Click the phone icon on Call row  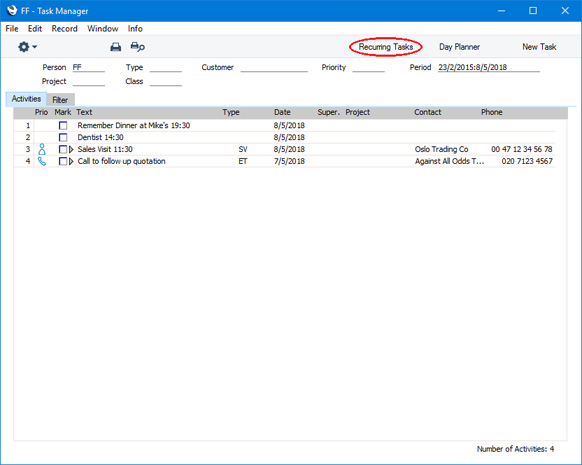click(x=42, y=161)
